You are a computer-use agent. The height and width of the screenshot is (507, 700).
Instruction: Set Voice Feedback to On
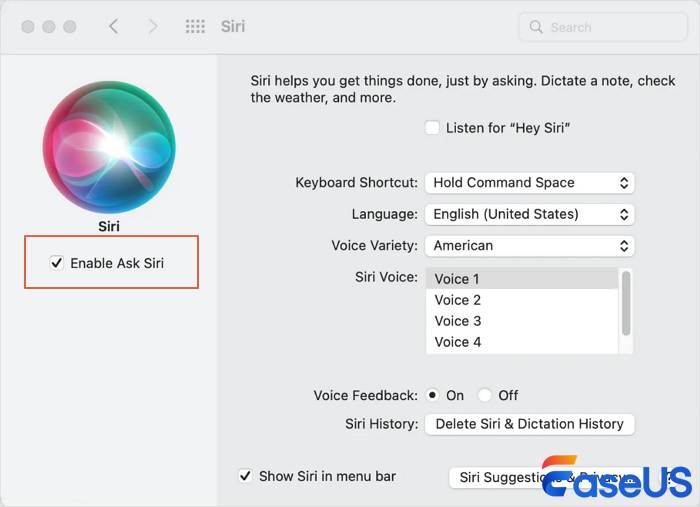[x=432, y=395]
